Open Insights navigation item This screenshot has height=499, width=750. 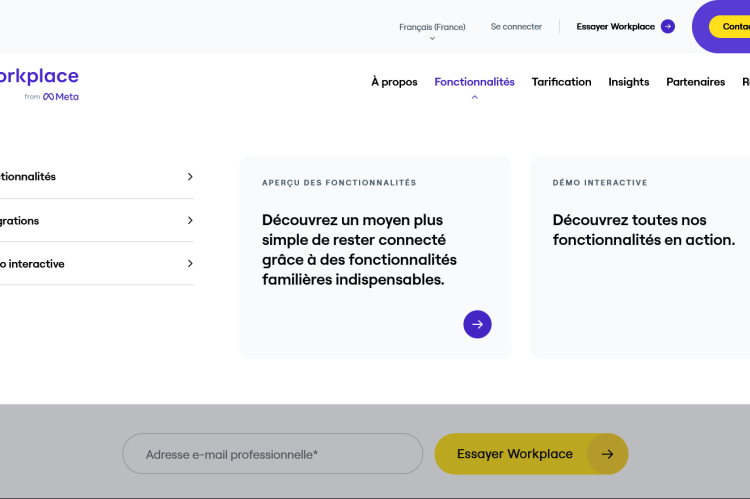pos(629,82)
